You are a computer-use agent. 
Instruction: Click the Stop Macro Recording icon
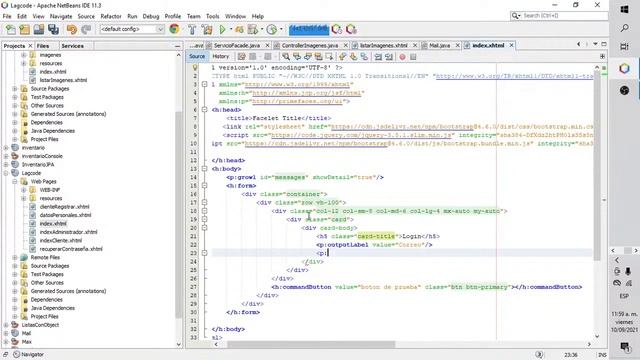tap(413, 57)
